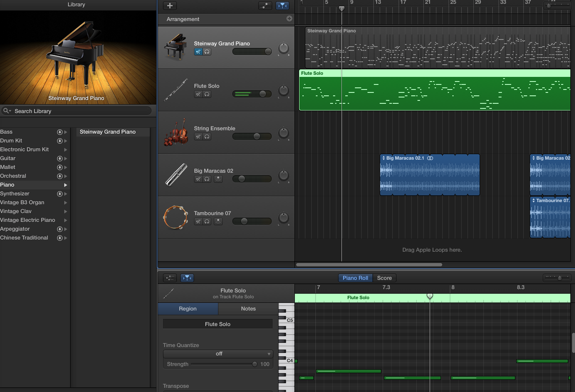Image resolution: width=575 pixels, height=392 pixels.
Task: Add a new track with plus button
Action: click(x=170, y=5)
